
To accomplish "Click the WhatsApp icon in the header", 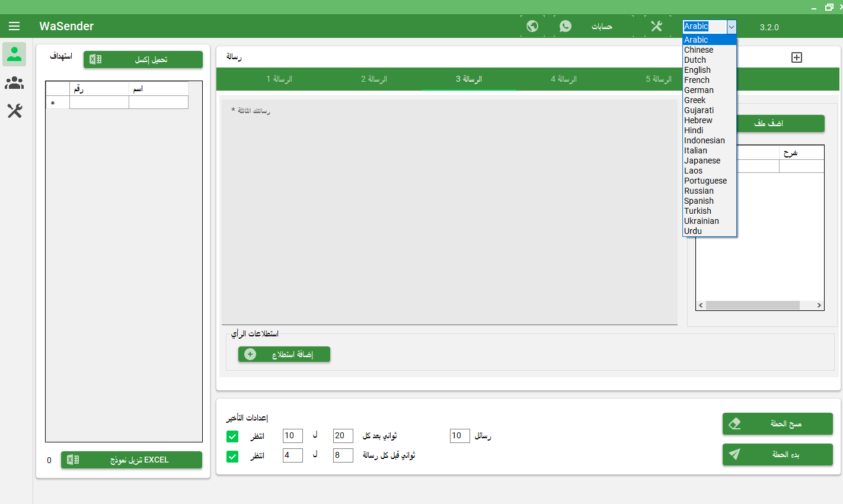I will [566, 26].
